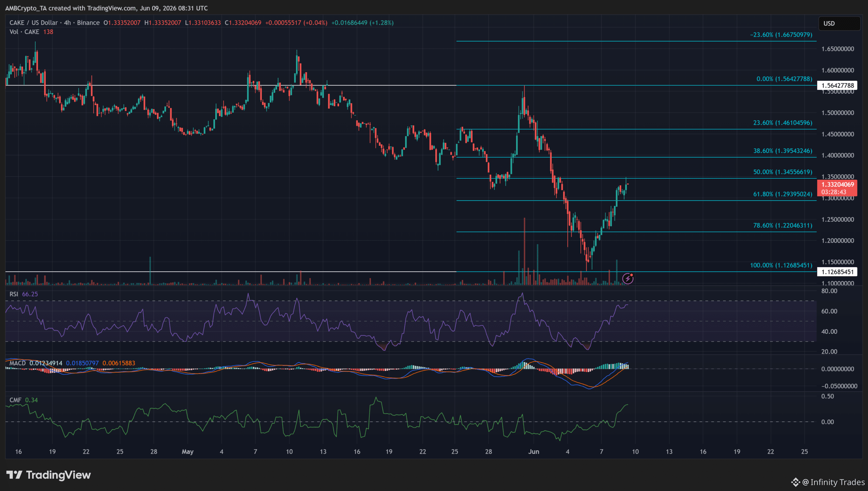Click the 50.00% (1.34556619) Fibonacci label
The width and height of the screenshot is (868, 491).
pyautogui.click(x=783, y=172)
